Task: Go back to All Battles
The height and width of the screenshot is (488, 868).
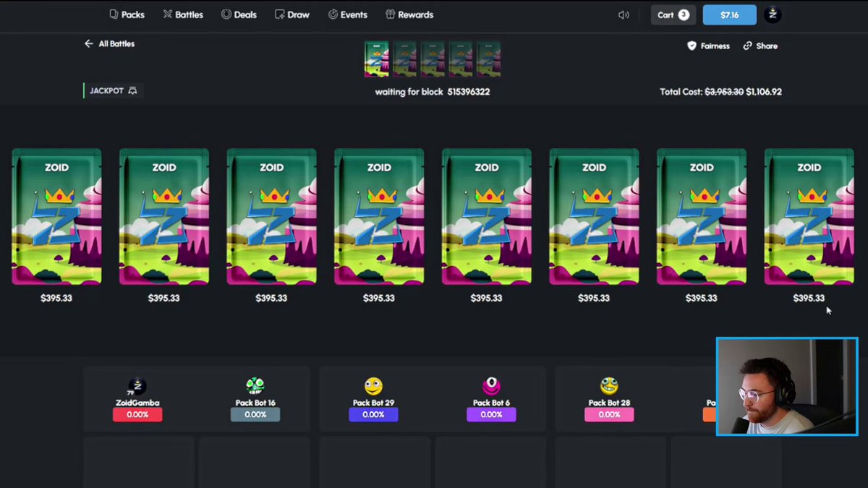Action: pyautogui.click(x=109, y=44)
